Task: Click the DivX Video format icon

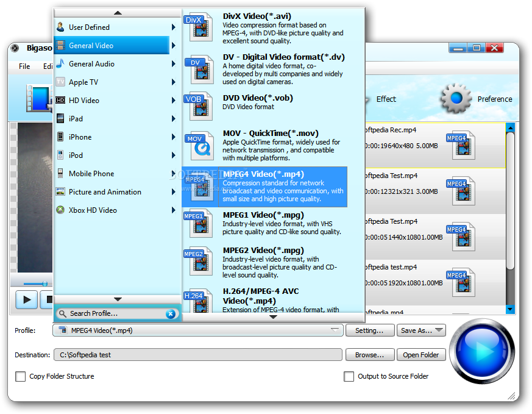Action: click(x=199, y=28)
